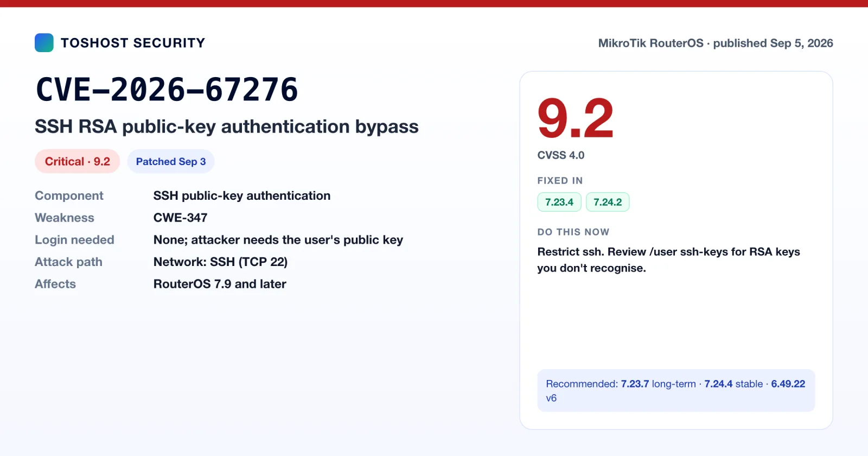Viewport: 868px width, 456px height.
Task: Click the 'Patched Sep 3' badge
Action: [x=171, y=161]
